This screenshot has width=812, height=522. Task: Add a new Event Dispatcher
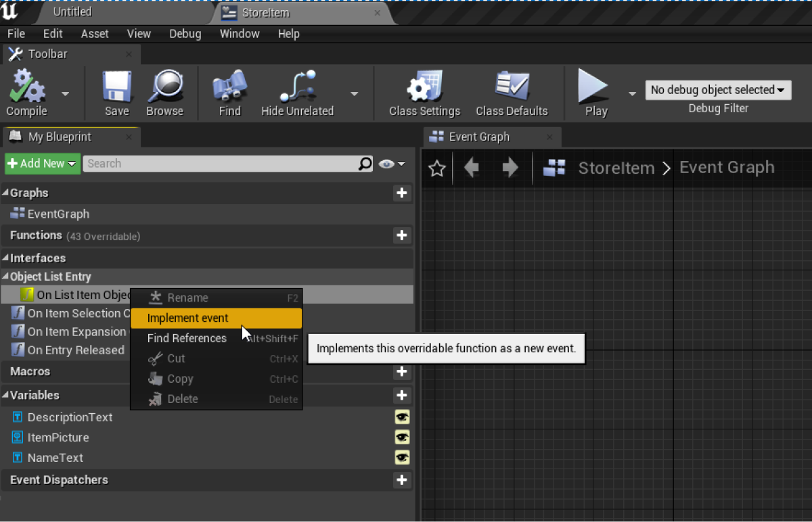coord(402,480)
